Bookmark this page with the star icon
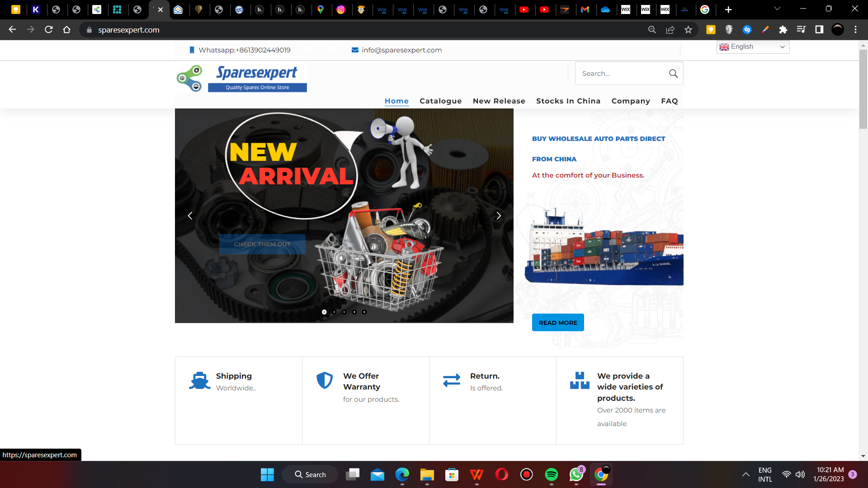868x488 pixels. (688, 30)
